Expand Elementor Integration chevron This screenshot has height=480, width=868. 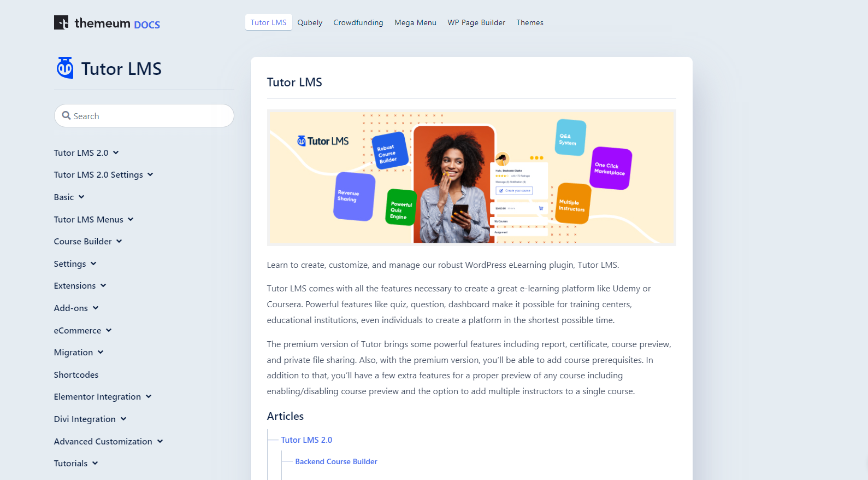tap(149, 396)
